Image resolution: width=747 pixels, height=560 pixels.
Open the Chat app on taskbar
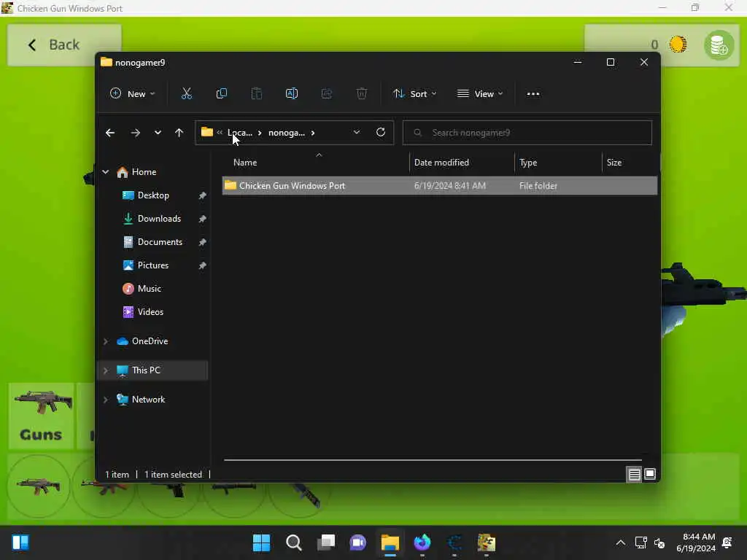357,542
